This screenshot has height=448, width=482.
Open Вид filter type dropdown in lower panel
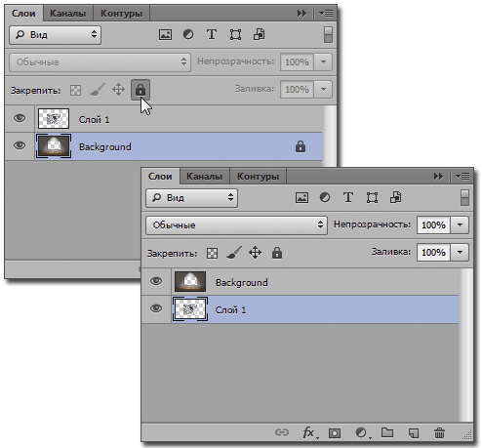pyautogui.click(x=192, y=198)
